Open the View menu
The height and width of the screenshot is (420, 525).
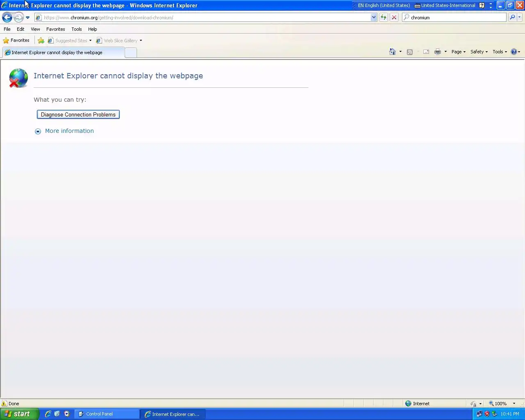tap(35, 29)
